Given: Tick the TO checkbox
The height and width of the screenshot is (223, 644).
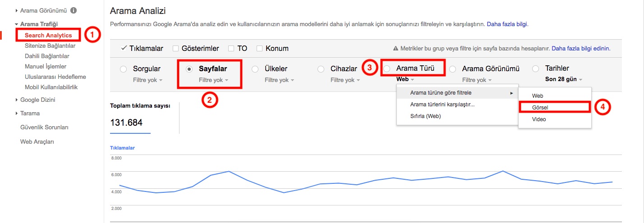Looking at the screenshot, I should pyautogui.click(x=231, y=48).
